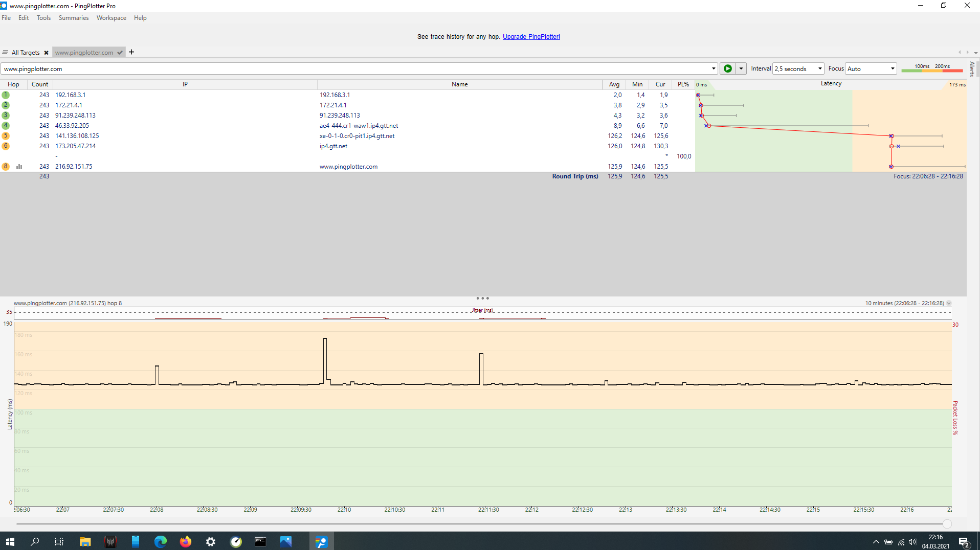This screenshot has width=980, height=550.
Task: Click the Min column header
Action: click(x=637, y=84)
